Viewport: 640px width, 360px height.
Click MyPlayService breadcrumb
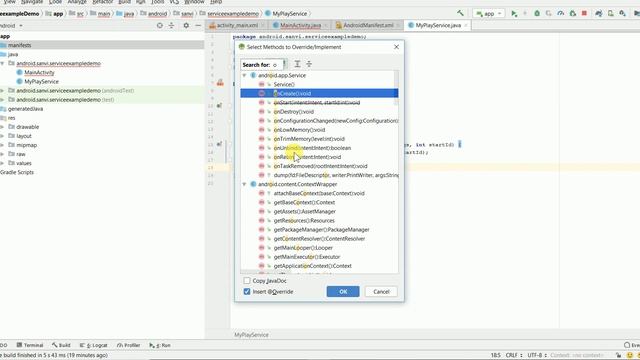coord(286,13)
